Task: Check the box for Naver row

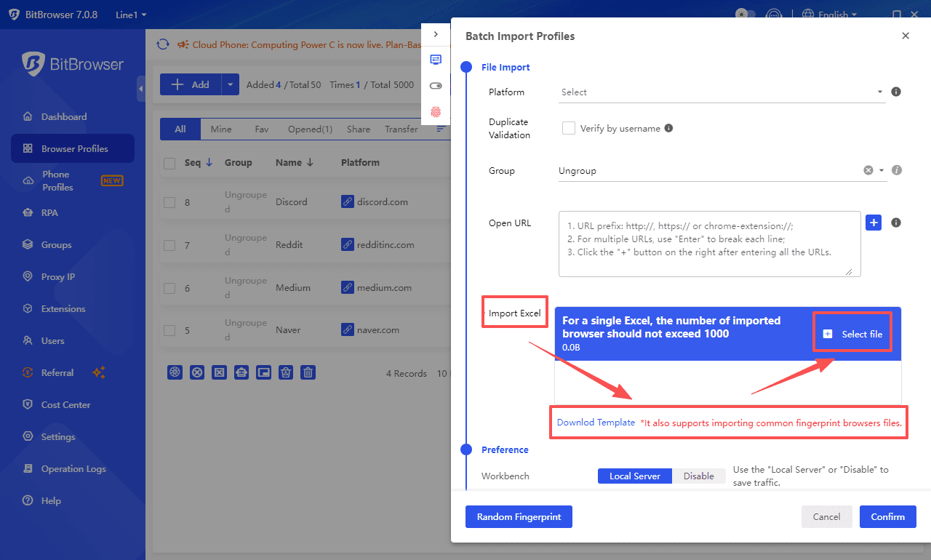Action: [169, 330]
